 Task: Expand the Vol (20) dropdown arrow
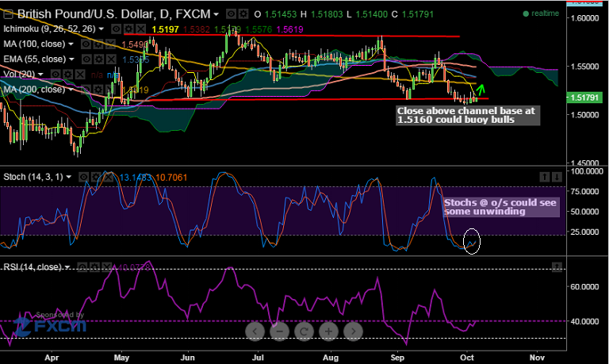40,75
